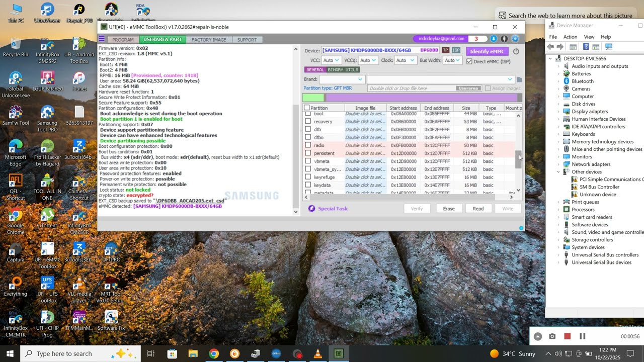Open the Recycle Bin desktop icon
Image resolution: width=644 pixels, height=362 pixels.
(x=16, y=48)
